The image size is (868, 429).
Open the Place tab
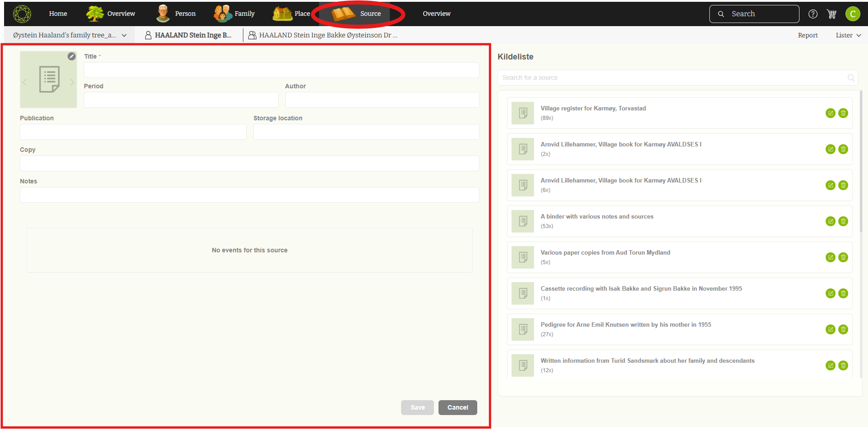(292, 14)
